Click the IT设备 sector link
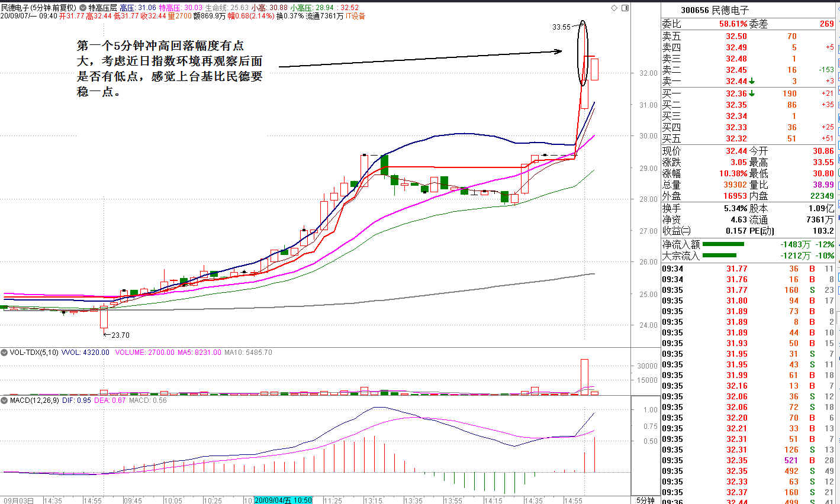The image size is (840, 504). coord(355,16)
